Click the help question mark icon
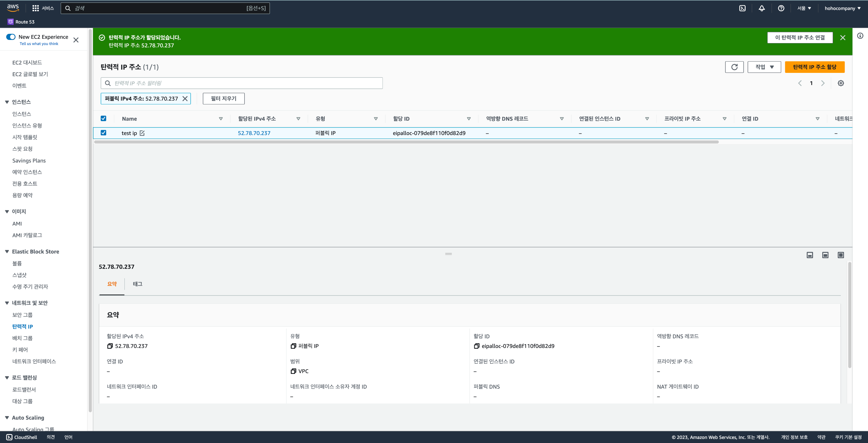The width and height of the screenshot is (868, 443). click(781, 8)
